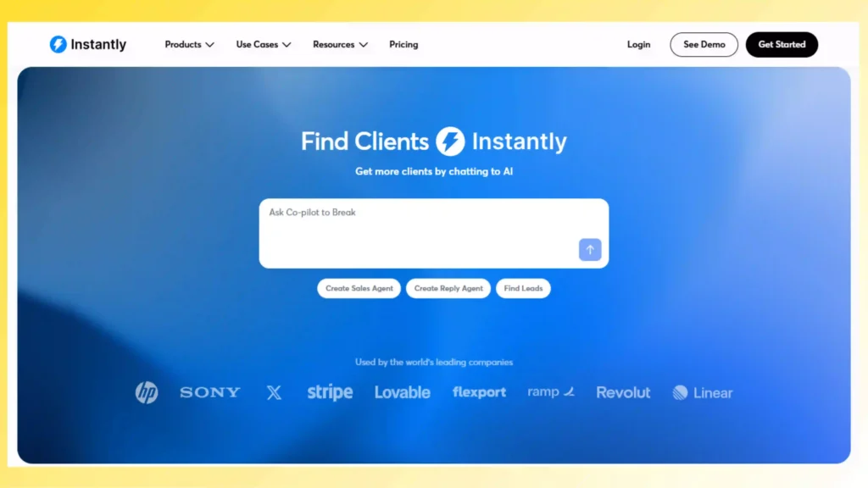Click the Ramp logo
This screenshot has width=868, height=488.
[x=551, y=391]
